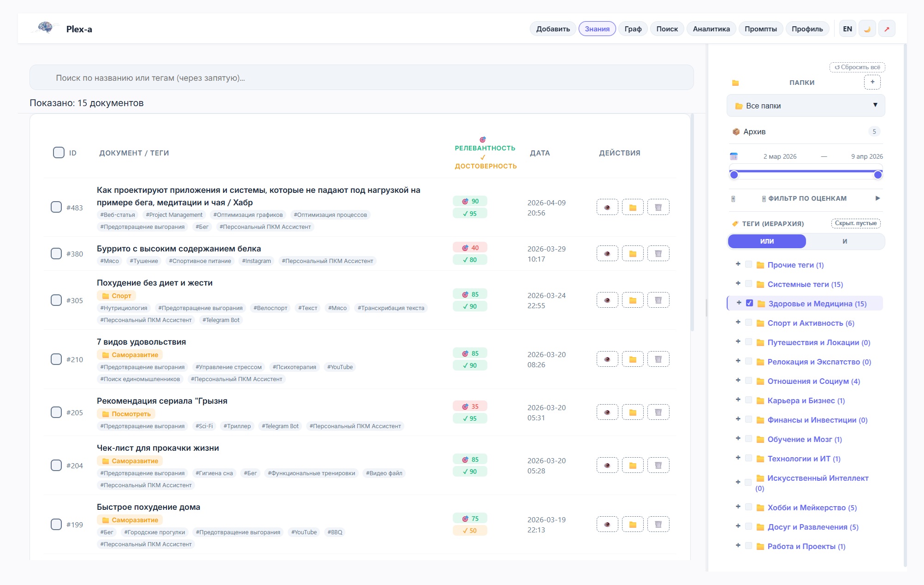Image resolution: width=924 pixels, height=585 pixels.
Task: Click the red arrow logout icon
Action: (886, 29)
